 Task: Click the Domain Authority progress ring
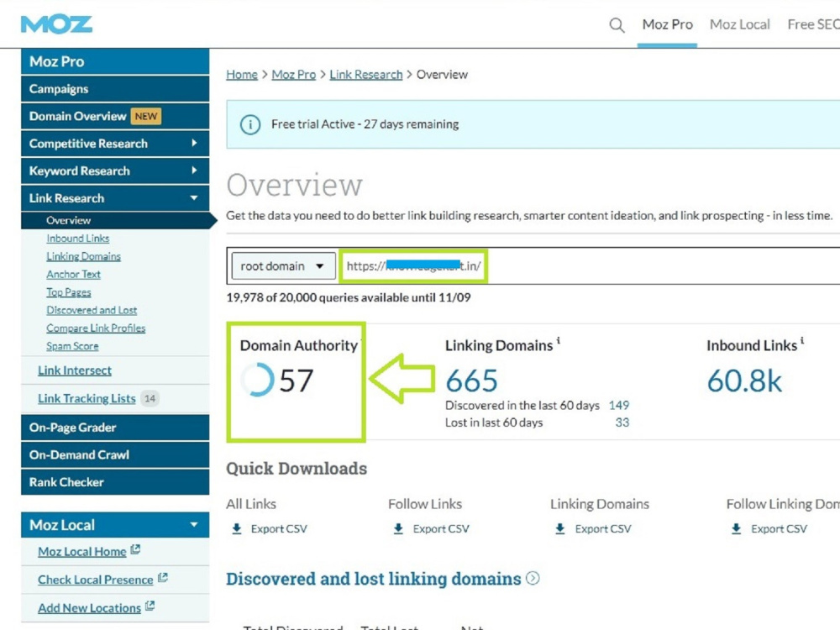(257, 380)
